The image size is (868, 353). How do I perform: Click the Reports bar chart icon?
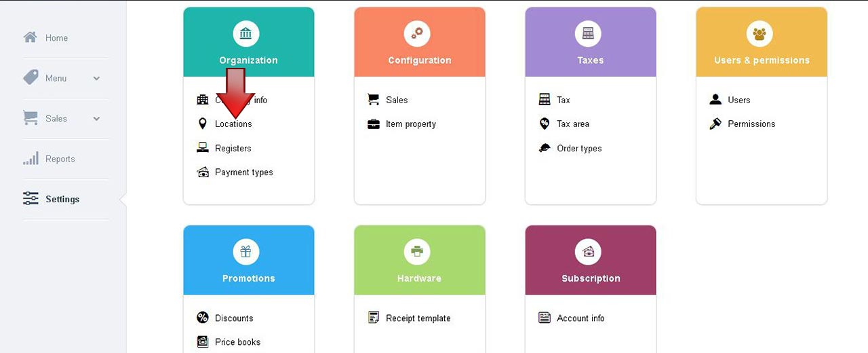click(31, 159)
